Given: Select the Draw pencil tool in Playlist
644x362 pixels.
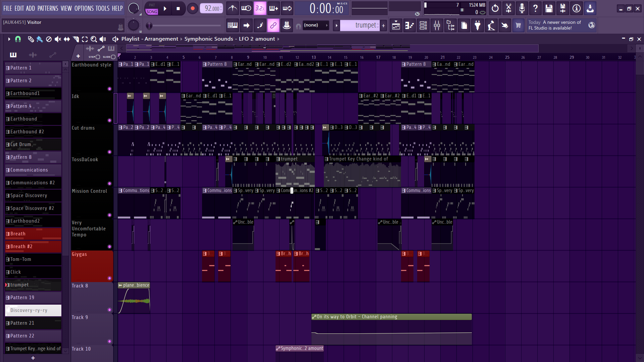Looking at the screenshot, I should point(31,39).
